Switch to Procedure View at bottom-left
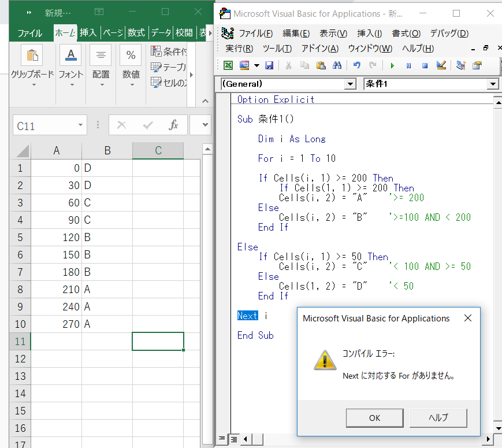The image size is (502, 448). tap(222, 439)
